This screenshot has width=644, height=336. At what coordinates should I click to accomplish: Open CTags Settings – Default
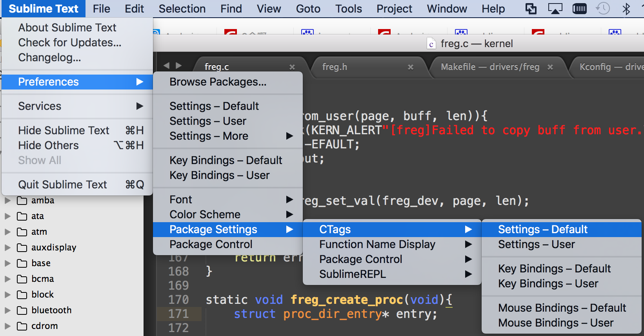tap(562, 229)
